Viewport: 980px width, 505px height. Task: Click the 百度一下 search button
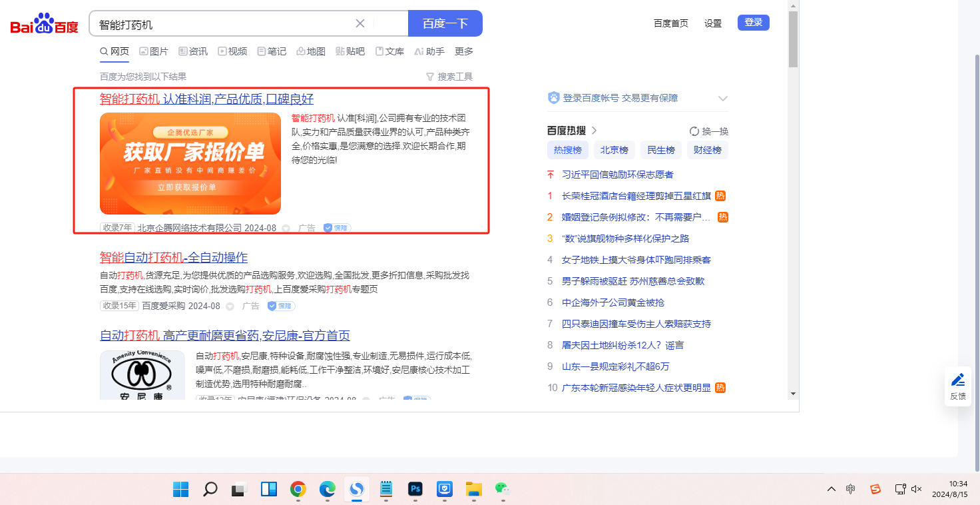point(445,23)
